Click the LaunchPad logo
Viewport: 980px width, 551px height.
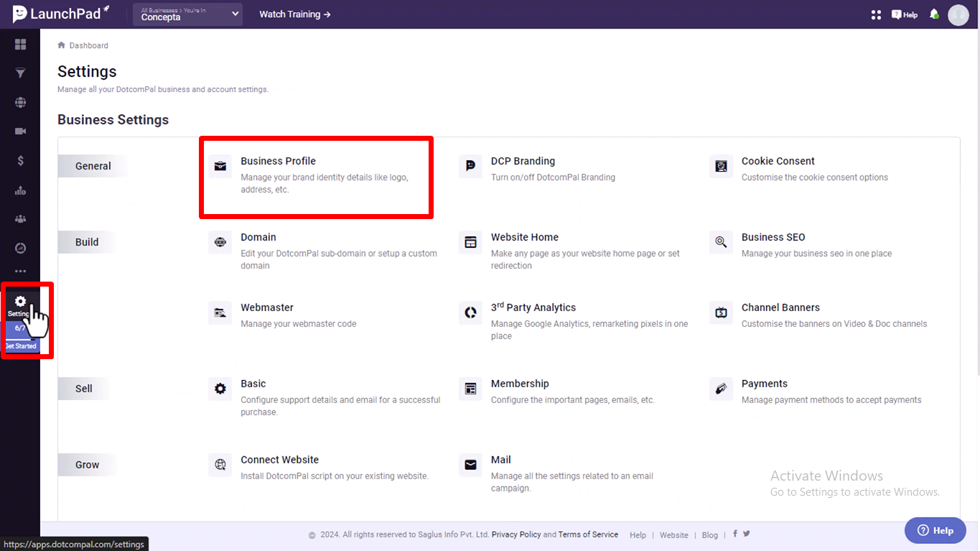pos(61,14)
